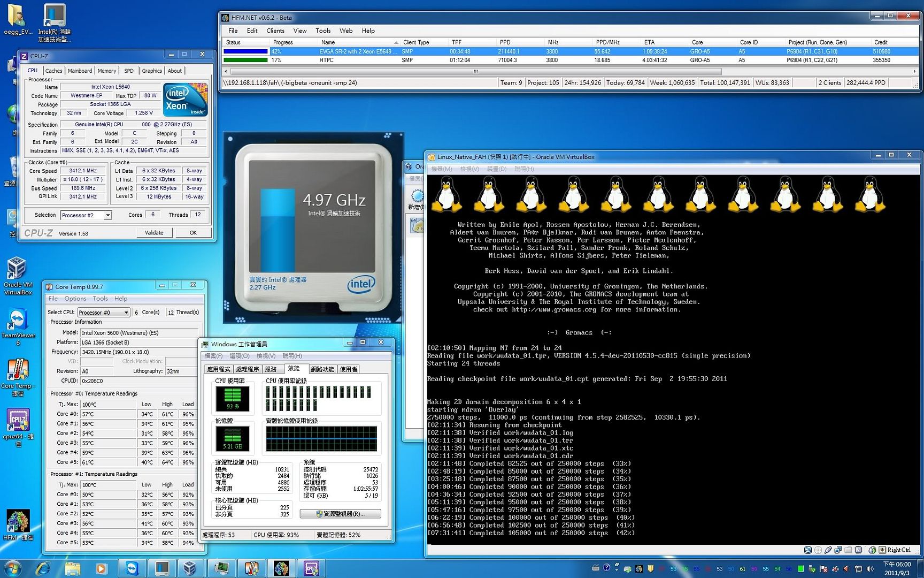
Task: Select EVGA SR-2 client row in HFM.NET
Action: click(x=571, y=51)
